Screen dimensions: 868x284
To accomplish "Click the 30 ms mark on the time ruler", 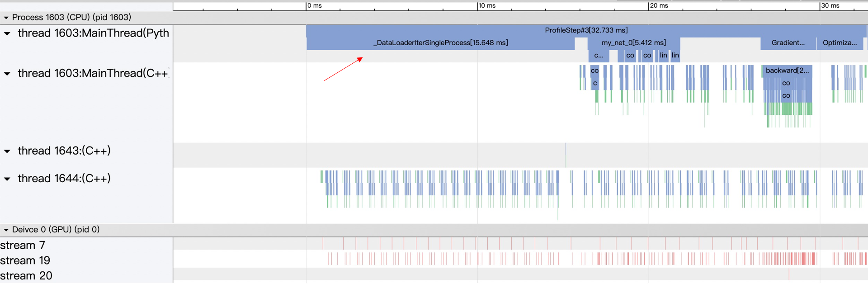I will tap(830, 6).
